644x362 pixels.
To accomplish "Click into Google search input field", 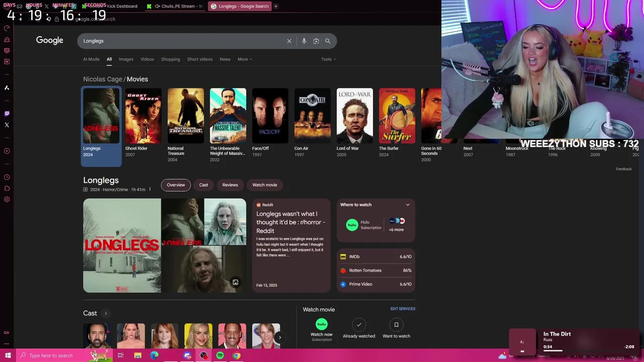I will (181, 41).
